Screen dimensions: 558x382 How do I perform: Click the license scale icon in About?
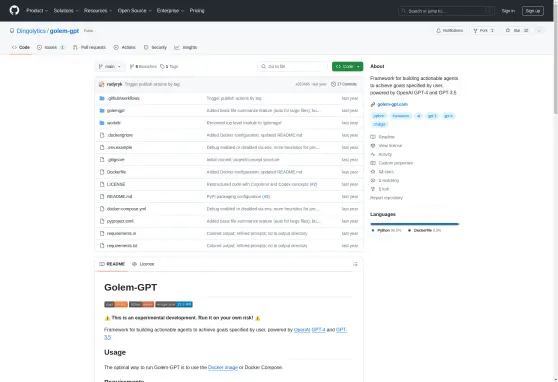tap(373, 146)
